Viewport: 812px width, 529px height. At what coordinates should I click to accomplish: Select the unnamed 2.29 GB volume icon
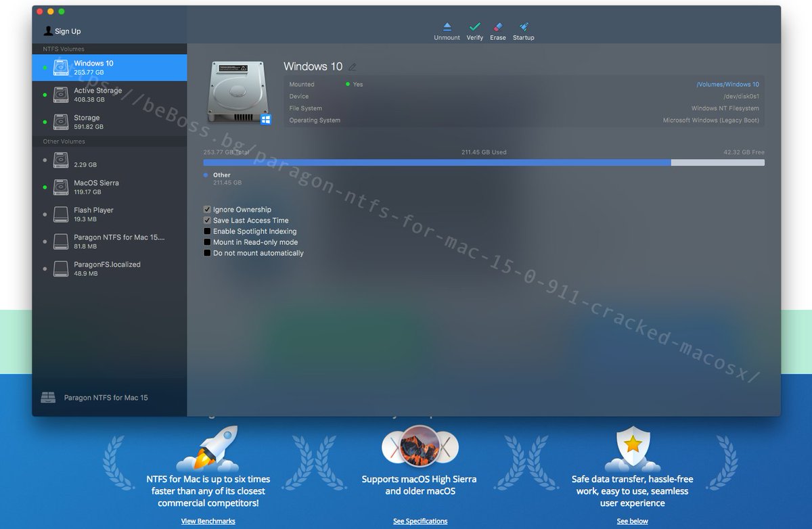(x=62, y=160)
